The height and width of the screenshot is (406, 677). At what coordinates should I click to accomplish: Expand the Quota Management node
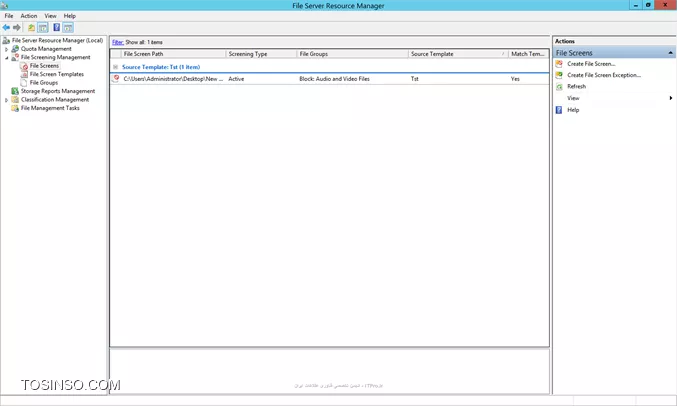[x=6, y=49]
